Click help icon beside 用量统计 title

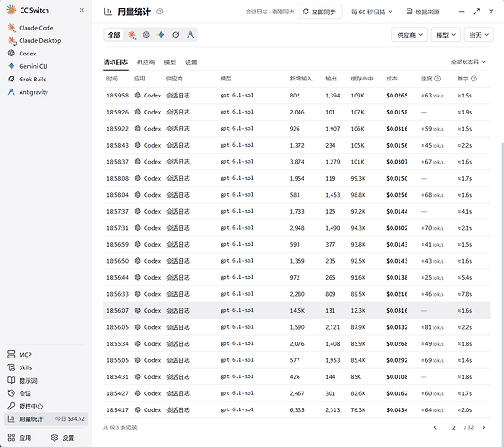[160, 12]
